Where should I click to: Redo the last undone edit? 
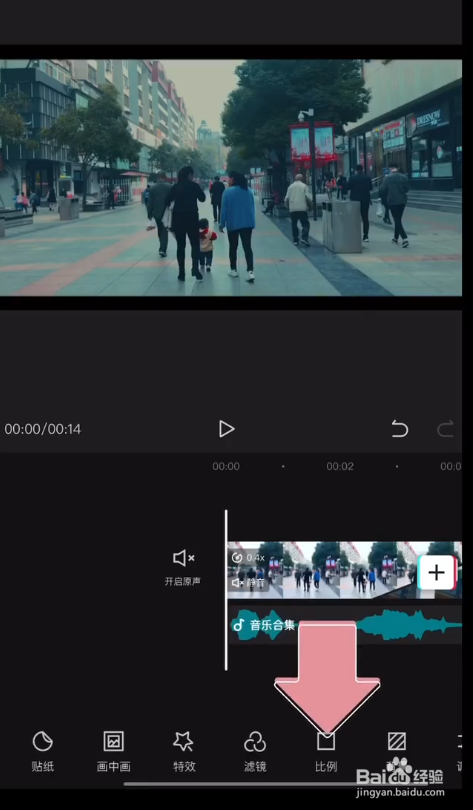445,429
